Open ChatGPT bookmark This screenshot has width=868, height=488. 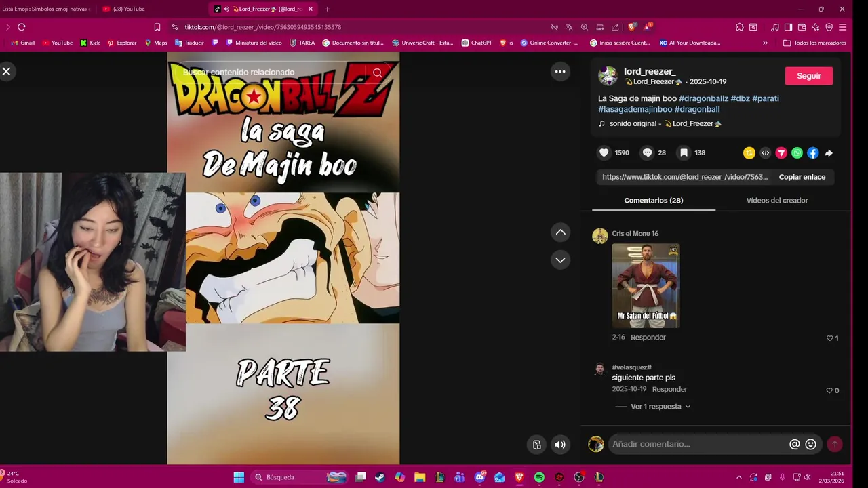pos(477,43)
